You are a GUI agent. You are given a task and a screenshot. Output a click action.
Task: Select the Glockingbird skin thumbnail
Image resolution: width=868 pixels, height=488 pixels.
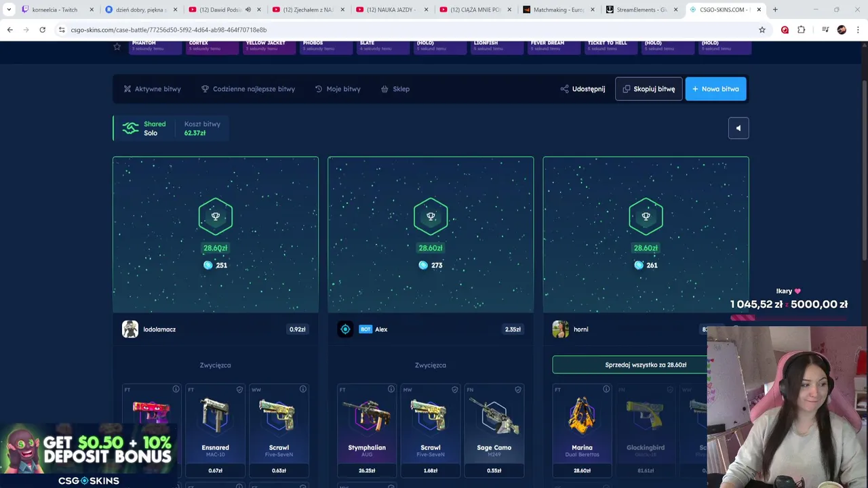646,415
